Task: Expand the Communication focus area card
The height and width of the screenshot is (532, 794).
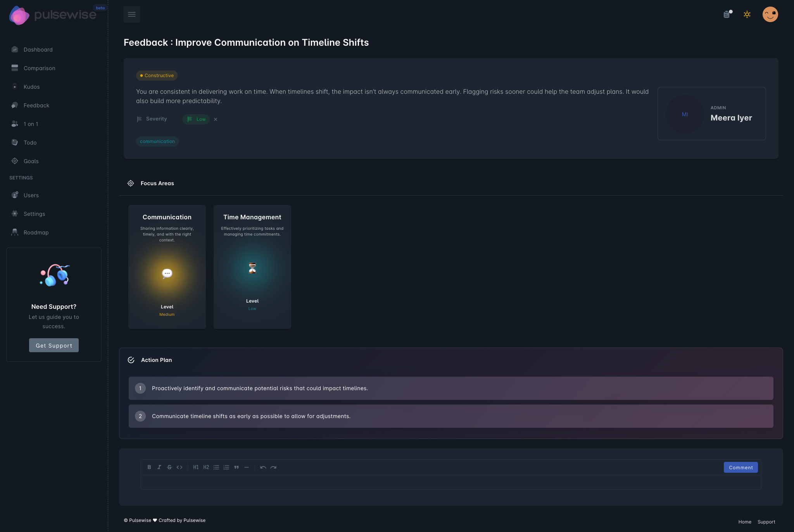Action: click(x=167, y=267)
